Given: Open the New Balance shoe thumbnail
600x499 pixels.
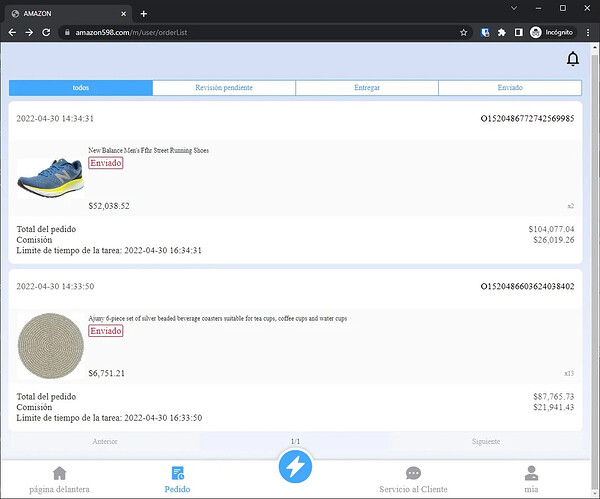Looking at the screenshot, I should point(50,178).
